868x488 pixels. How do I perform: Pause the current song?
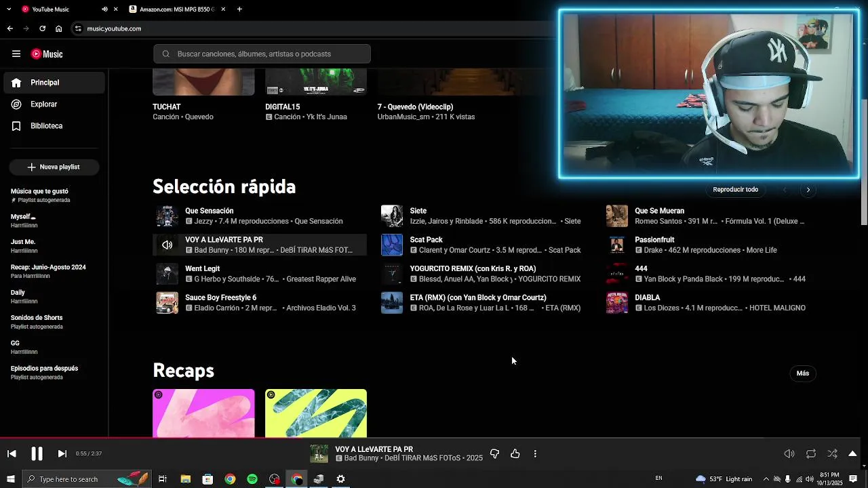pyautogui.click(x=37, y=453)
